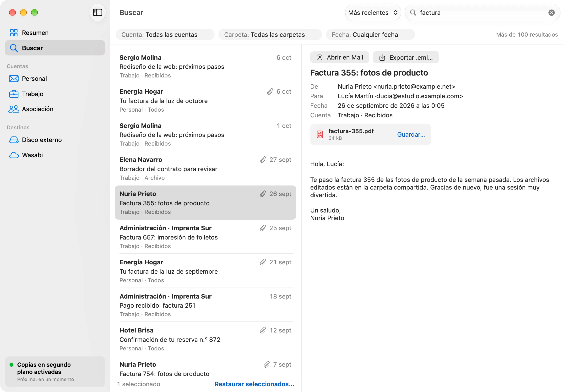This screenshot has height=392, width=564.
Task: Click the Wasabi cloud icon
Action: click(x=14, y=155)
